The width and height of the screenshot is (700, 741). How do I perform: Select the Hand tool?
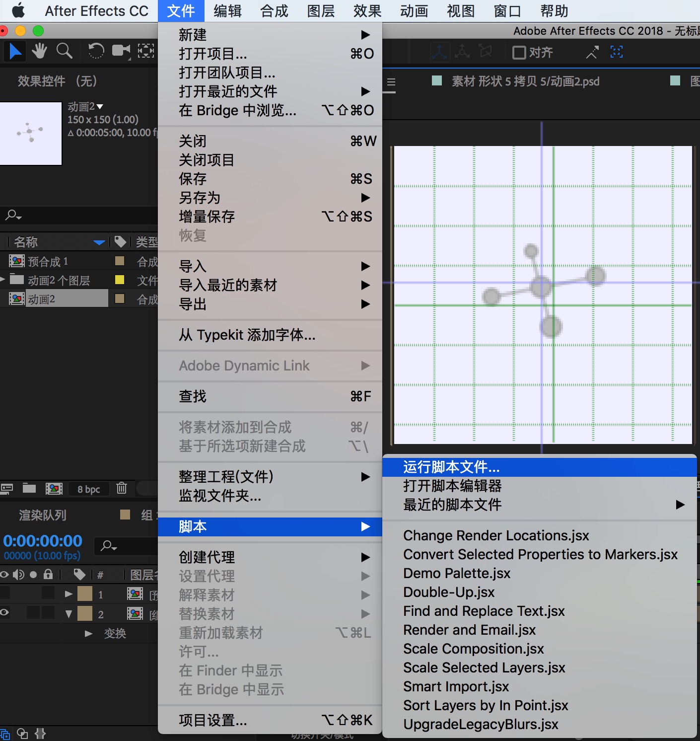pyautogui.click(x=39, y=51)
